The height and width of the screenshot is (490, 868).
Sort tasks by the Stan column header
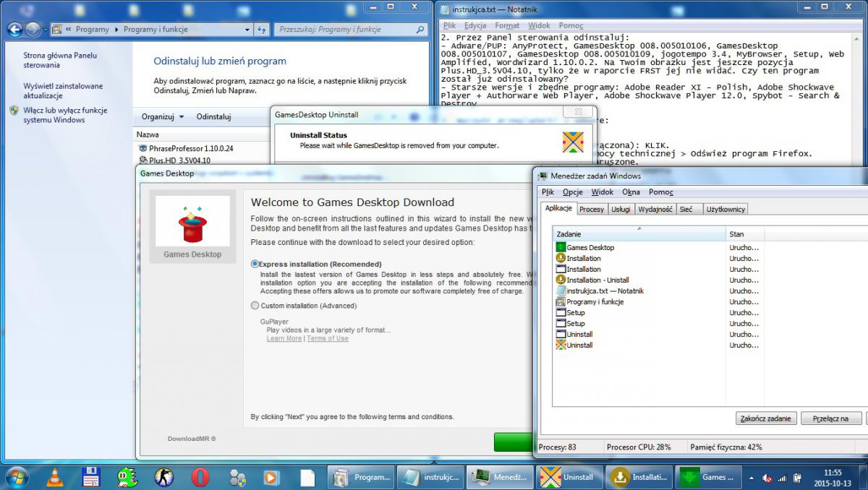click(745, 233)
